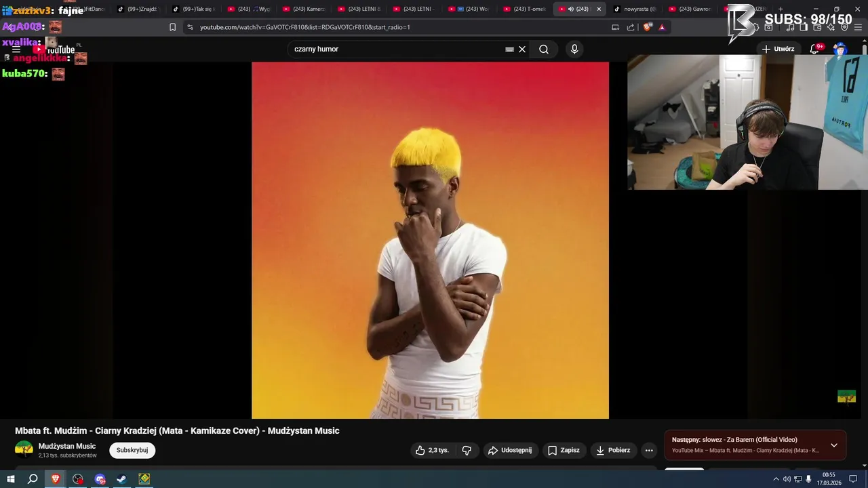The height and width of the screenshot is (488, 868).
Task: Expand the Następny playlist panel chevron
Action: (834, 445)
